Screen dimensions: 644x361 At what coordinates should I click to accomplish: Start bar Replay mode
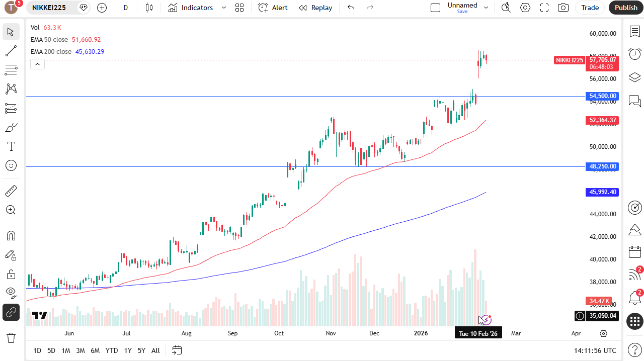[315, 8]
